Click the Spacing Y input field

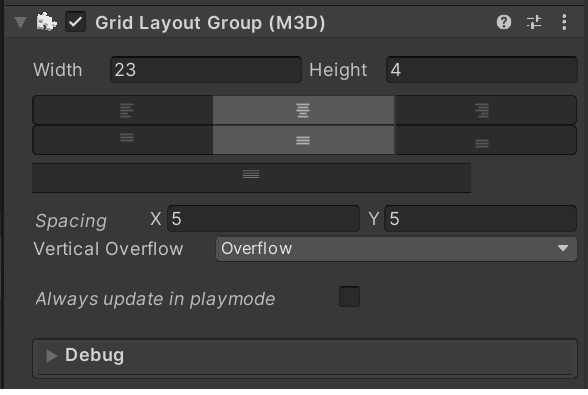click(x=480, y=219)
